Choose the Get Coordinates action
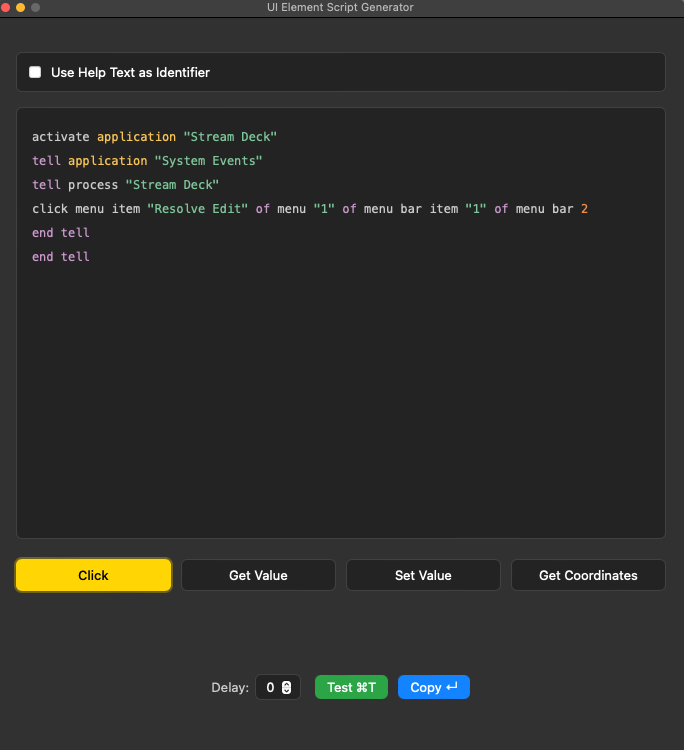This screenshot has width=684, height=750. pyautogui.click(x=588, y=575)
